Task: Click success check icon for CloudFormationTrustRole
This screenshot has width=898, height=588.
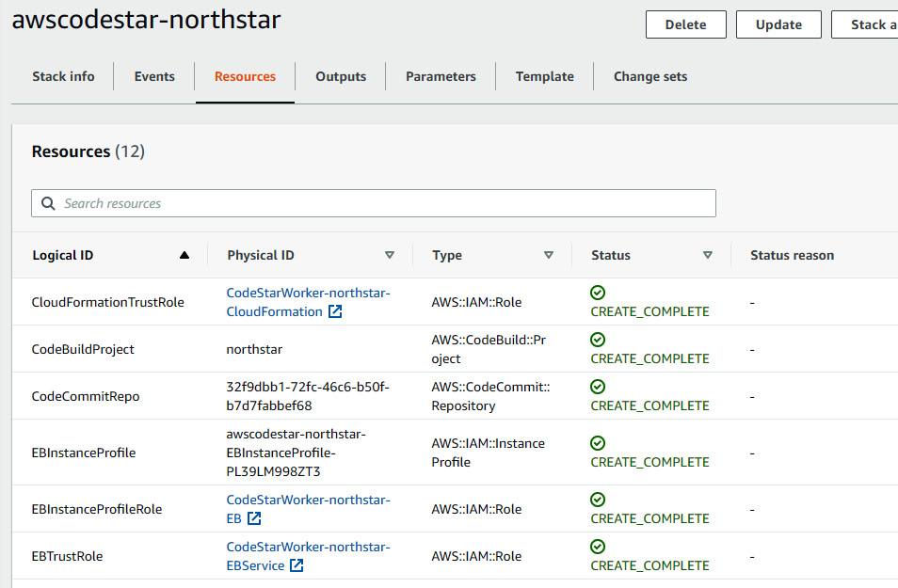Action: 598,293
